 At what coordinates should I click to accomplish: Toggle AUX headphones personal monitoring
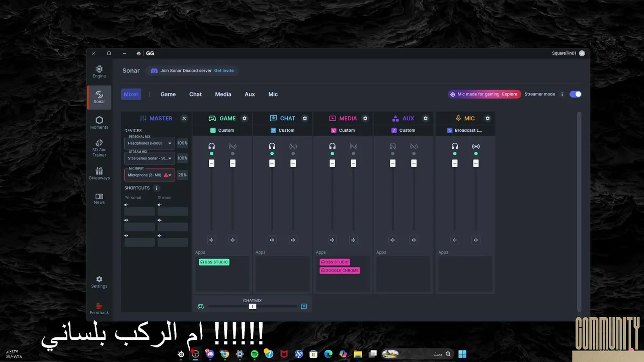click(x=392, y=146)
